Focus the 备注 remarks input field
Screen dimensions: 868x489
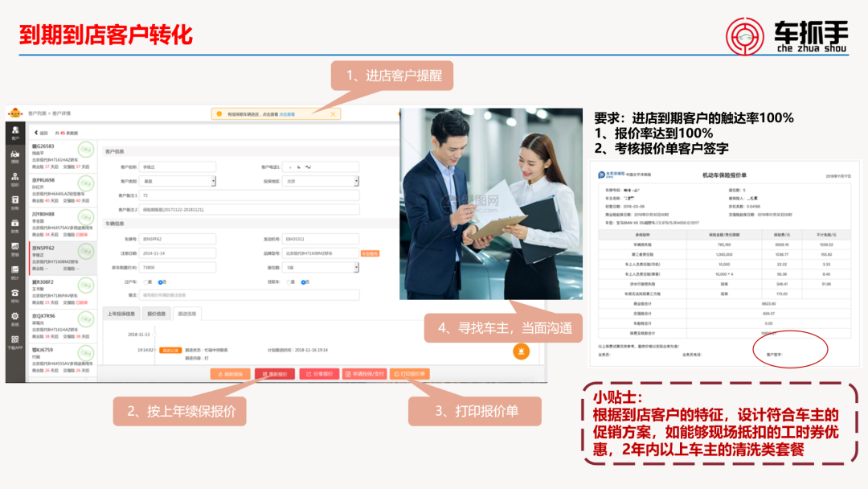tap(249, 295)
